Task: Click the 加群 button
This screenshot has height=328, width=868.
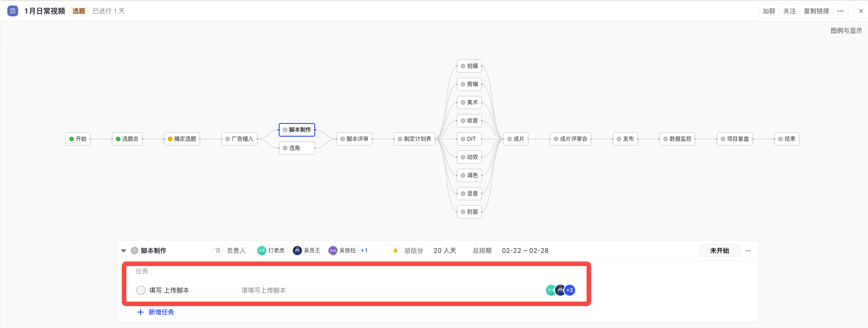Action: click(x=769, y=11)
